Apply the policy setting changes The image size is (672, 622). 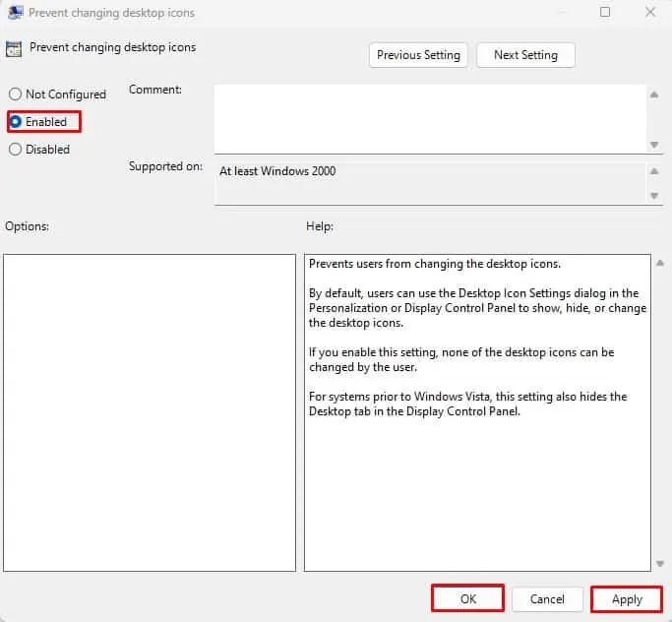[x=627, y=598]
